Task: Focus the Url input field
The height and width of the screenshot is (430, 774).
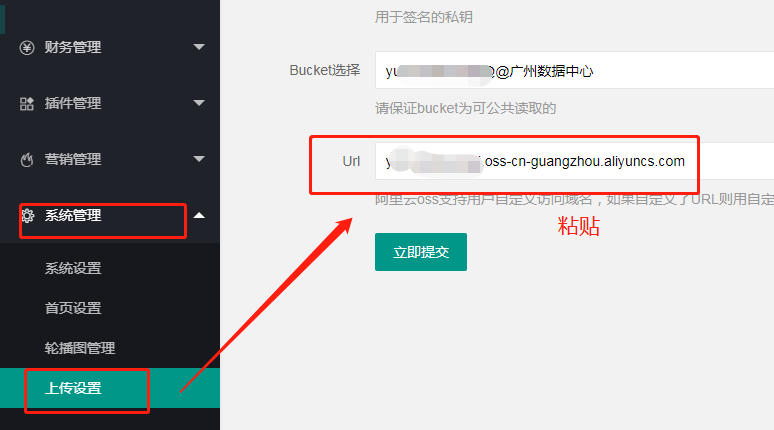Action: click(575, 161)
